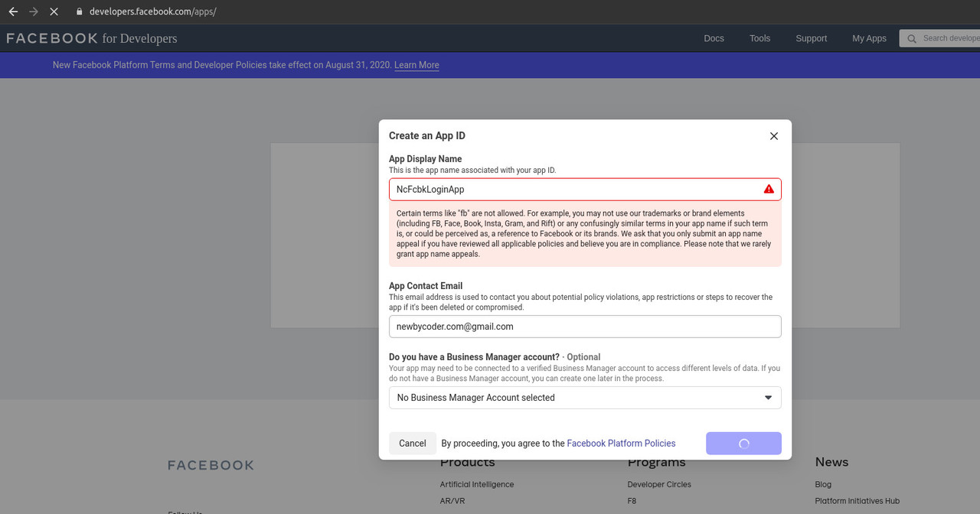Image resolution: width=980 pixels, height=514 pixels.
Task: Click the App Contact Email field
Action: [585, 327]
